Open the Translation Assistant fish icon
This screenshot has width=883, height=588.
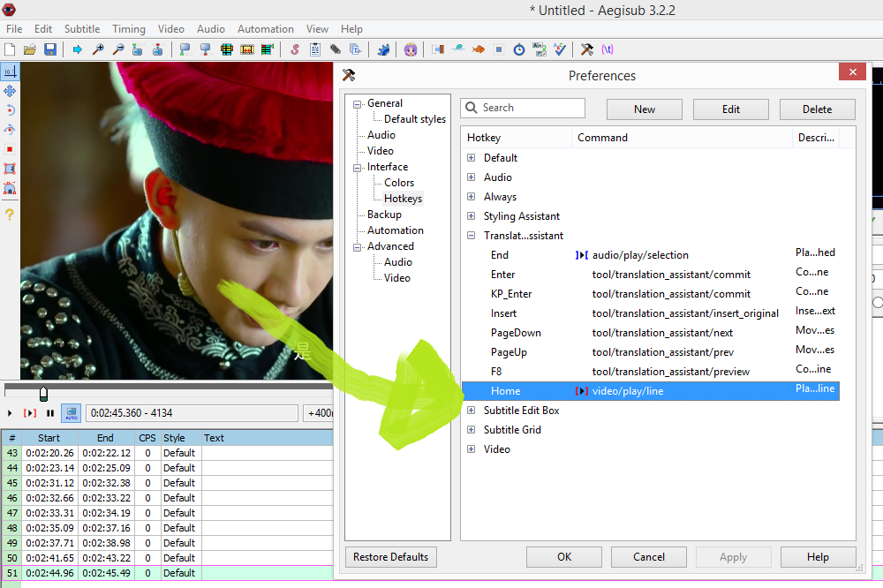[479, 49]
